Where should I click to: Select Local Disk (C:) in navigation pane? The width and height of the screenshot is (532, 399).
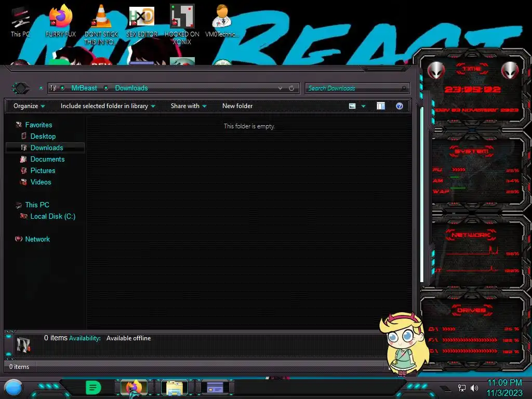53,217
